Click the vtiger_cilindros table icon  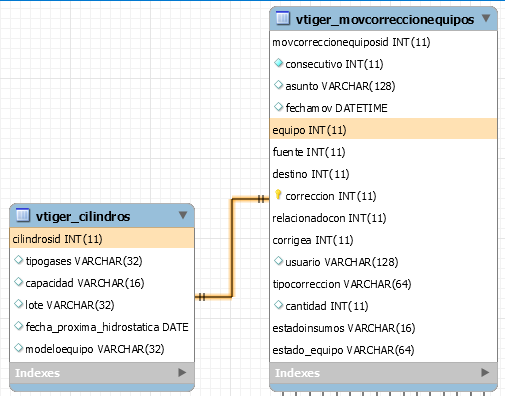point(23,215)
